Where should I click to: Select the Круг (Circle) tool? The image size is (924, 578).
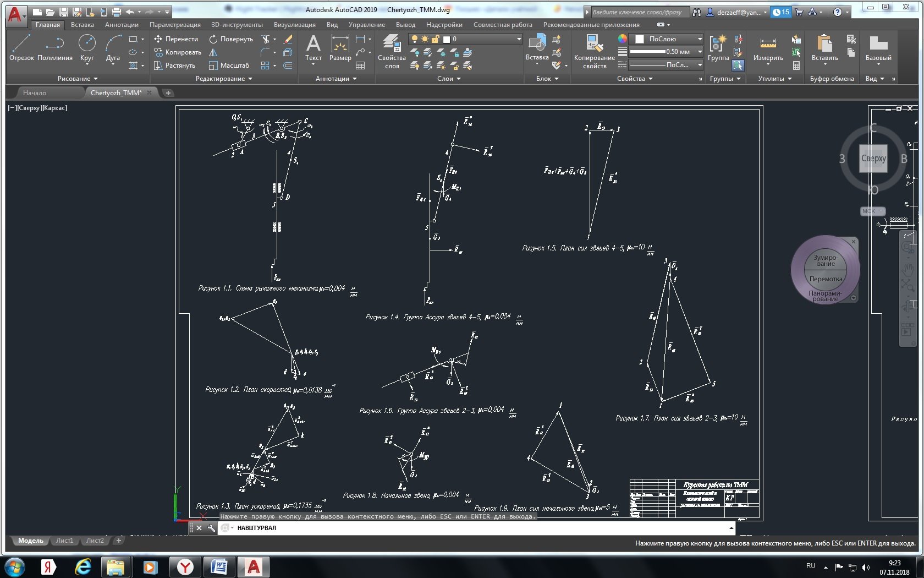pos(87,47)
